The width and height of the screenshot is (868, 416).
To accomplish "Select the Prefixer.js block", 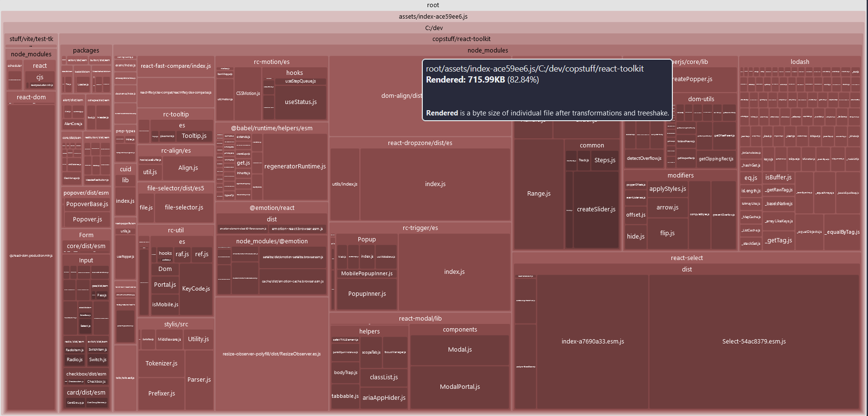I will 161,394.
